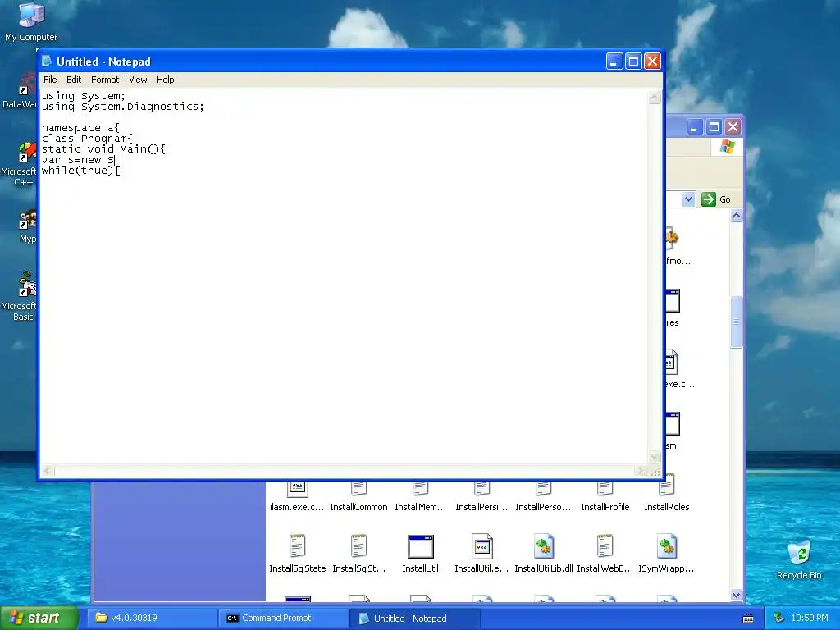Click the Explorer vertical scrollbar thumb
840x630 pixels.
(x=736, y=322)
